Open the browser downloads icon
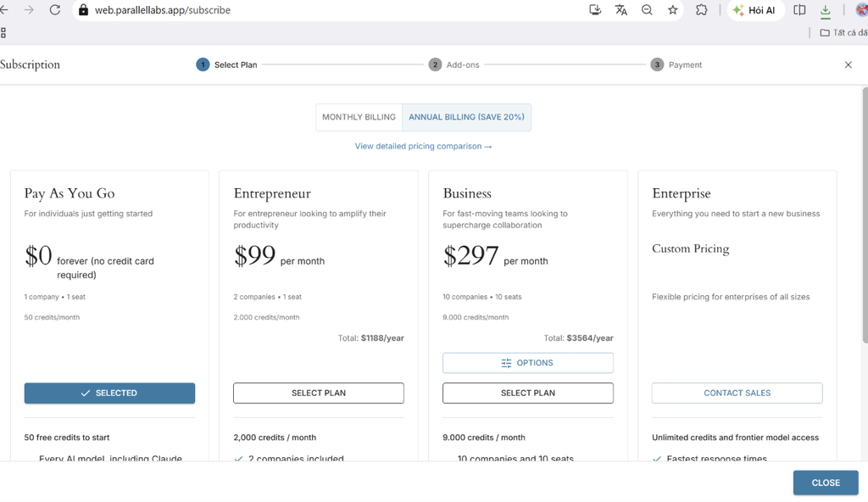The image size is (868, 502). (x=826, y=10)
